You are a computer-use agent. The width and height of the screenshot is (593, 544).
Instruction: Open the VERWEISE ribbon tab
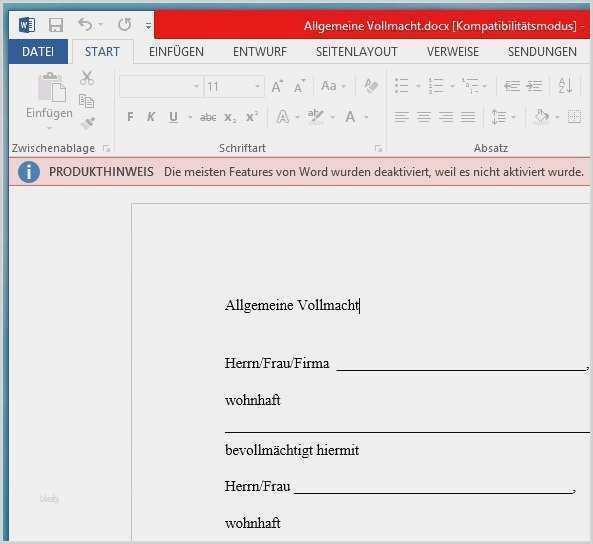pyautogui.click(x=453, y=51)
